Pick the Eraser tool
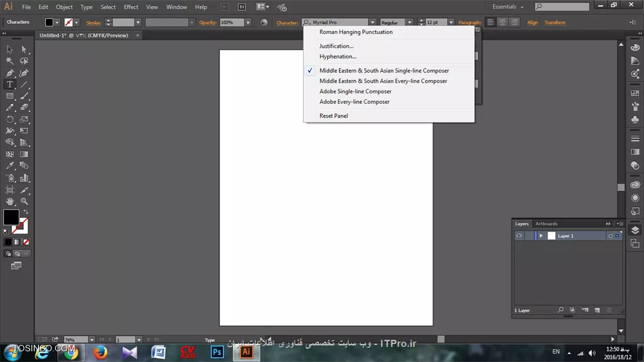Viewport: 644px width, 362px height. [x=24, y=108]
